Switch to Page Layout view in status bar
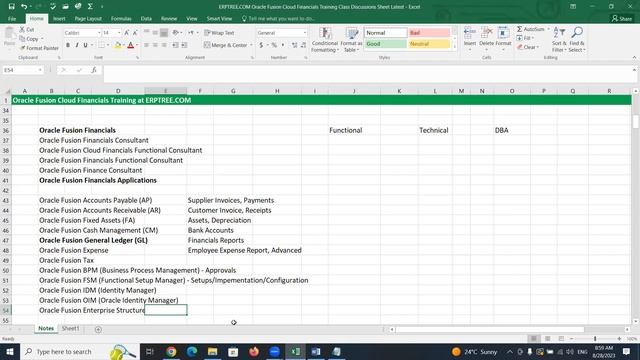 click(x=547, y=338)
